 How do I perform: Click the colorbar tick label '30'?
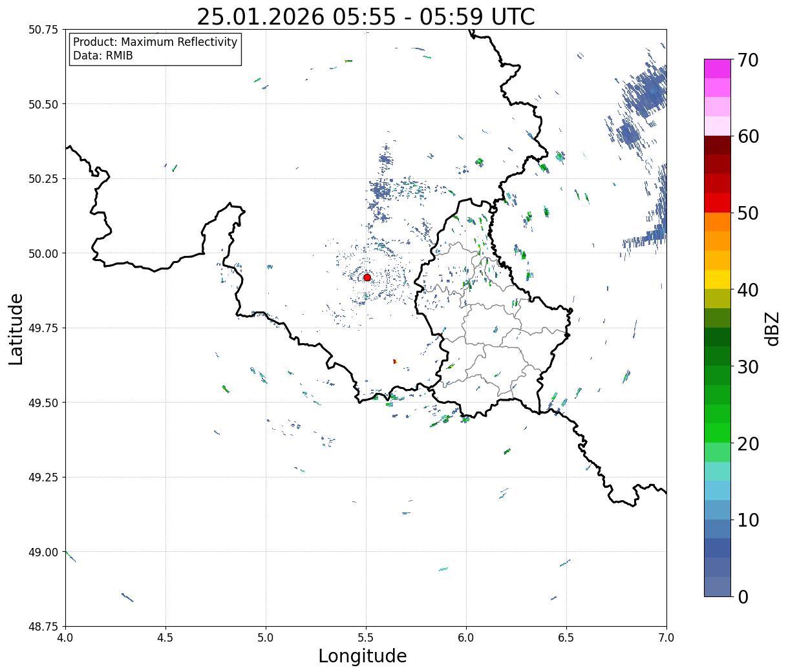point(748,367)
